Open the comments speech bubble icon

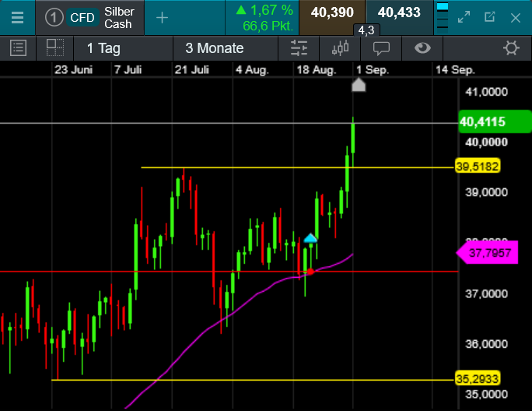381,48
